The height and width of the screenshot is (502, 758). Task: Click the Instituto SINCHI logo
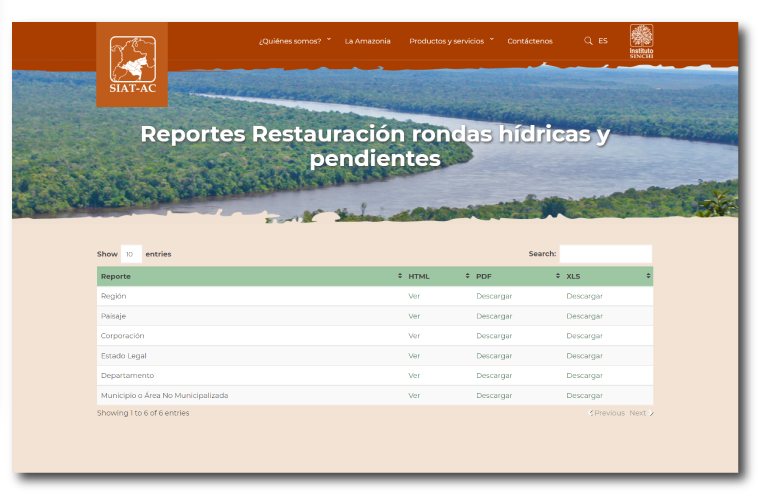[x=641, y=41]
